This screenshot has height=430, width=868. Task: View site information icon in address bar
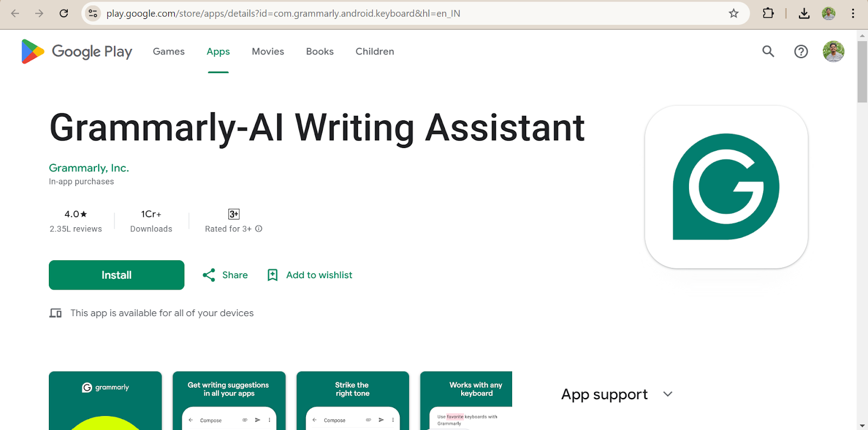point(93,14)
